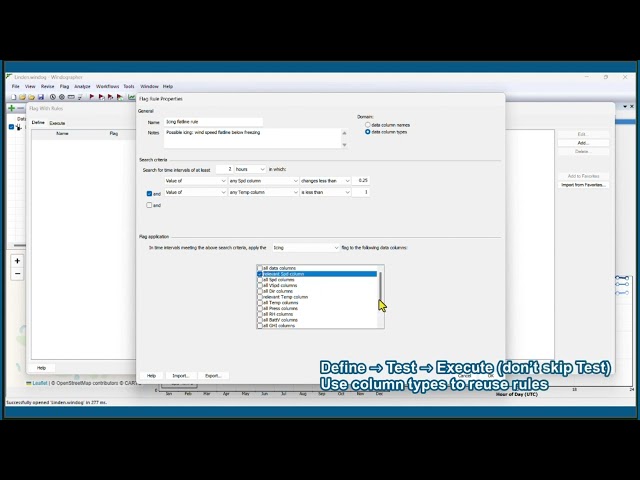Open the 'changes less than' dropdown

[x=325, y=181]
